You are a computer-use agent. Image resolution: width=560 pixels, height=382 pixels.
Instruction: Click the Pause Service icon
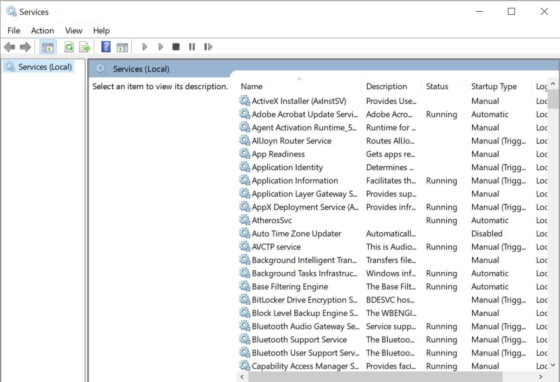point(192,47)
